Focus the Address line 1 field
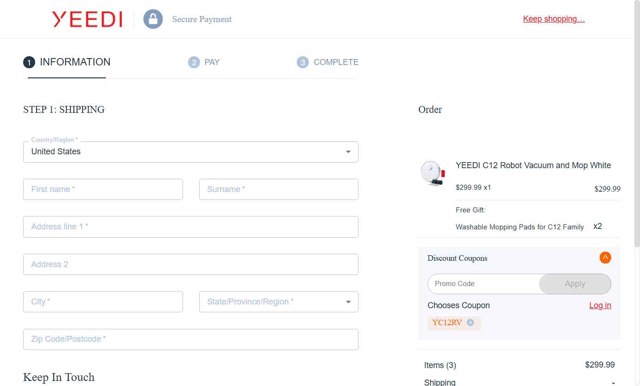Image resolution: width=640 pixels, height=386 pixels. coord(191,227)
